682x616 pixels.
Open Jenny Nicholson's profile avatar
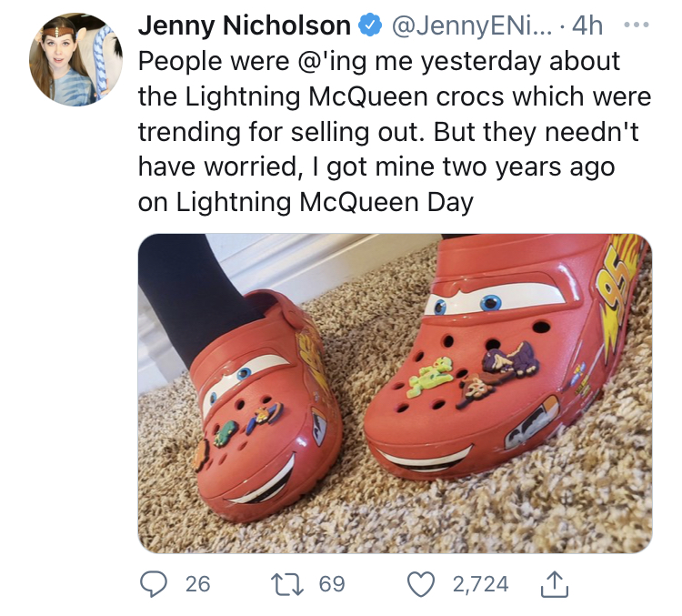pyautogui.click(x=75, y=60)
